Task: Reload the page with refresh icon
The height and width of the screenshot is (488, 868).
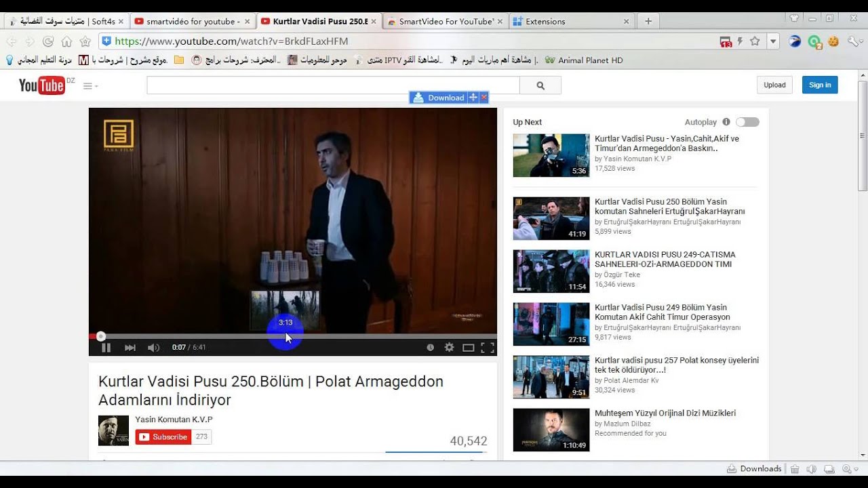Action: click(x=48, y=41)
